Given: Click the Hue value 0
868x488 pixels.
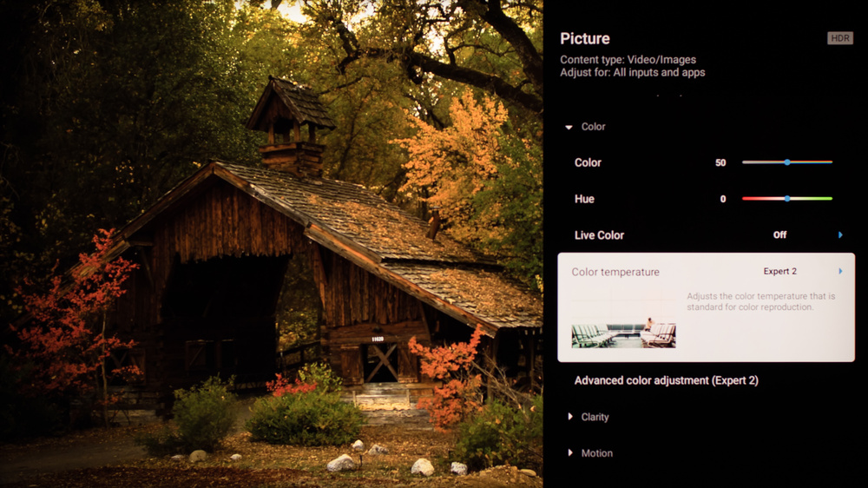Looking at the screenshot, I should click(x=723, y=199).
